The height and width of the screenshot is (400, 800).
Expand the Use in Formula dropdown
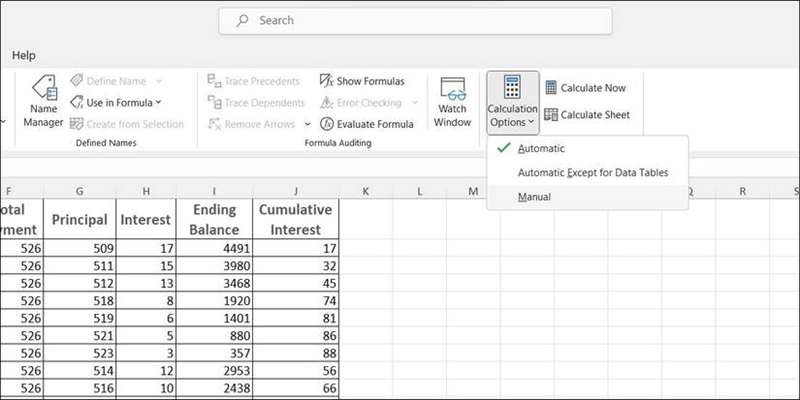115,102
